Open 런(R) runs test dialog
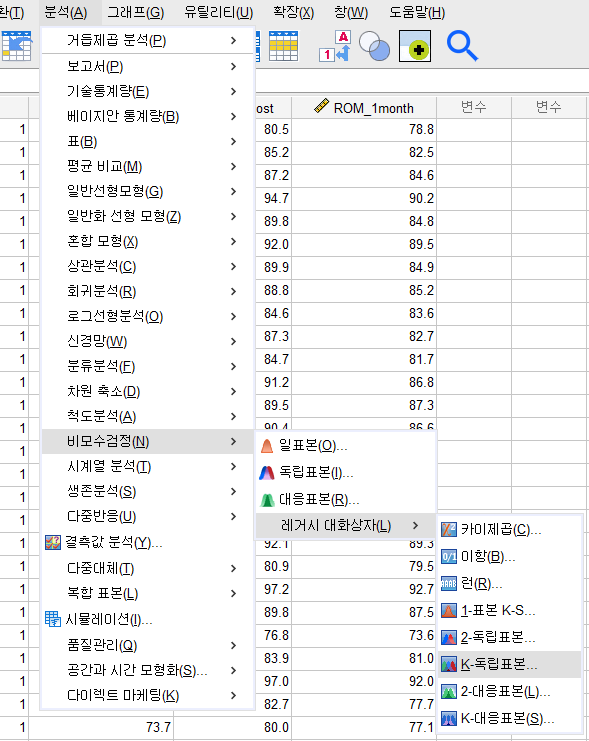 [x=510, y=584]
